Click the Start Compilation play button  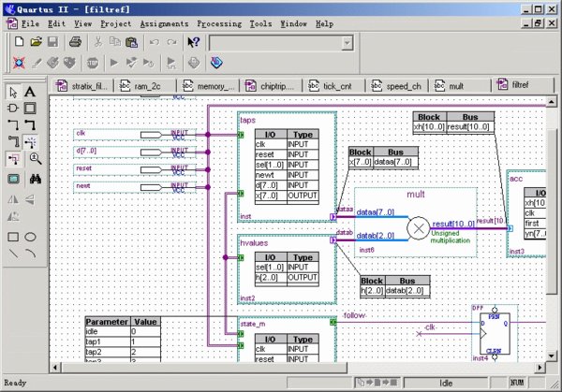(x=114, y=63)
